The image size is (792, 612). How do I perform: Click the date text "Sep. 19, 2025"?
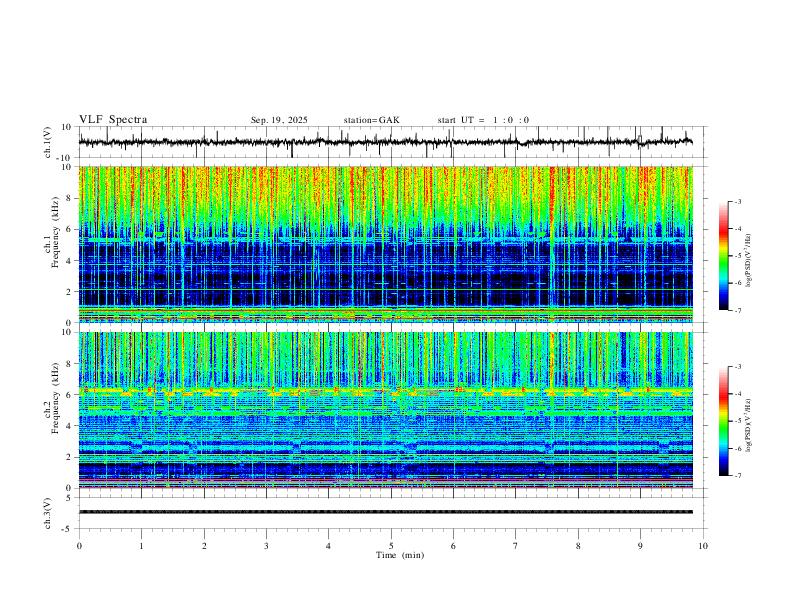point(279,120)
